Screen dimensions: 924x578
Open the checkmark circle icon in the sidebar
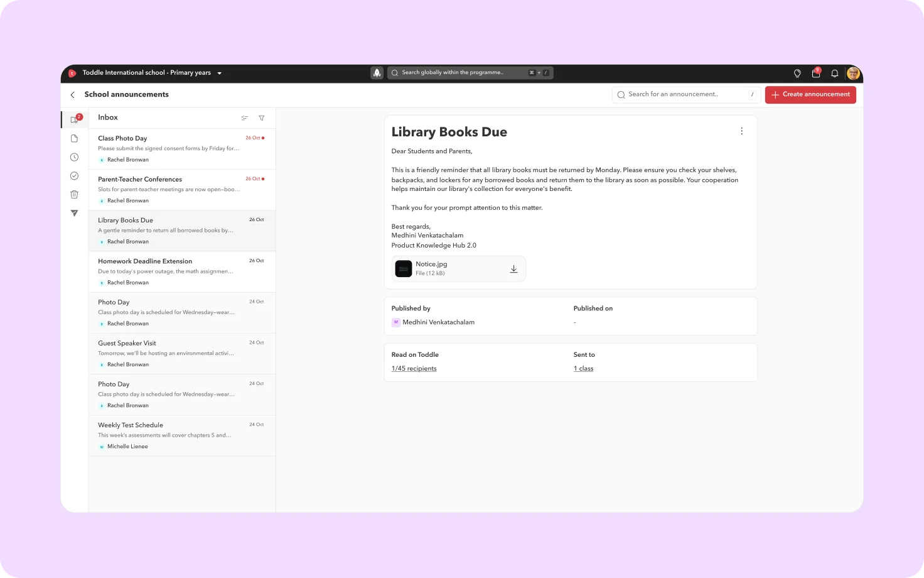(74, 176)
